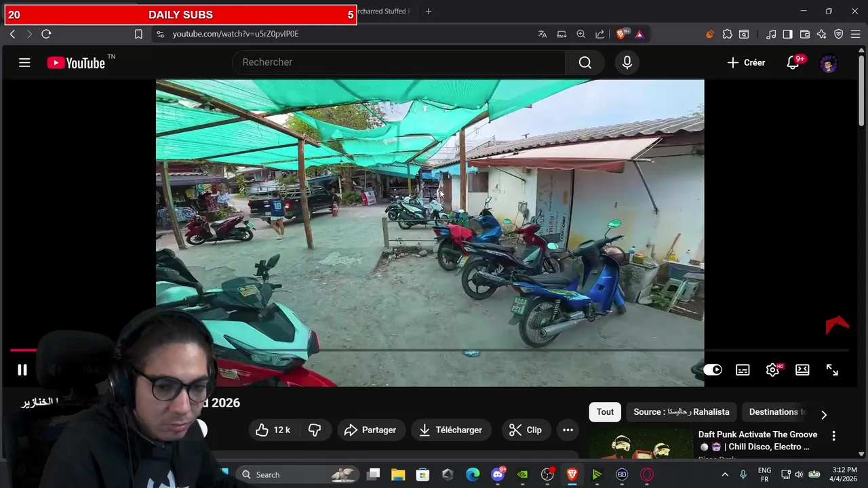868x488 pixels.
Task: Open Microsoft Store from the taskbar
Action: (422, 474)
